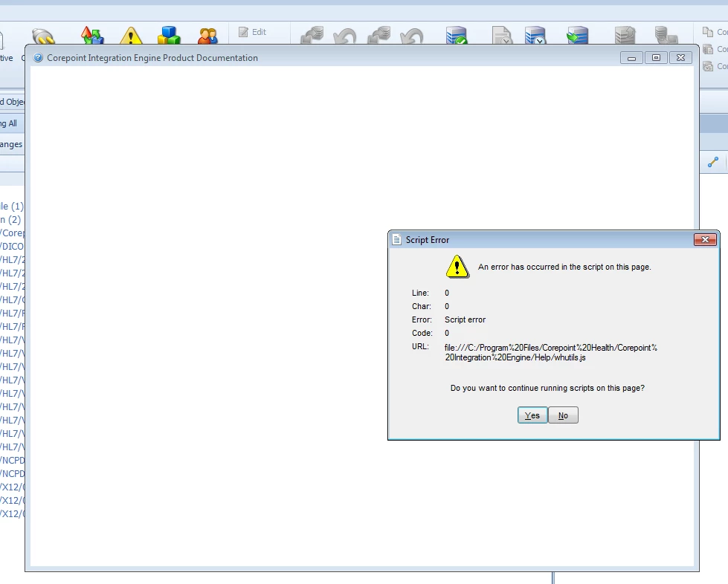Click the help icon in Product Documentation title

tap(38, 58)
